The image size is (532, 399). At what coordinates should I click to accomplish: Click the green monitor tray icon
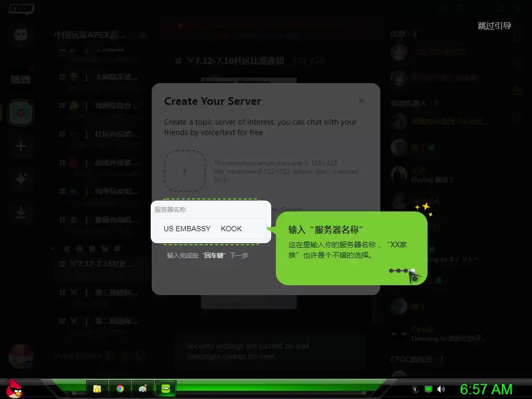pos(429,390)
